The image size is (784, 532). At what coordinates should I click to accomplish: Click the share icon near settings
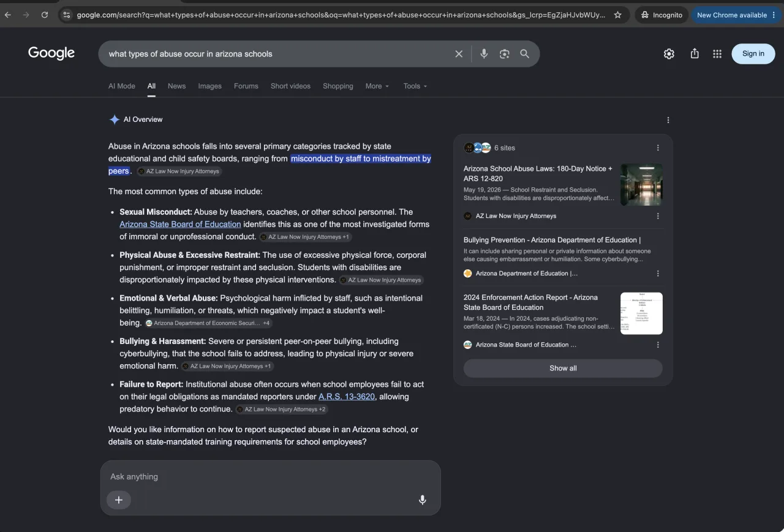(x=695, y=54)
